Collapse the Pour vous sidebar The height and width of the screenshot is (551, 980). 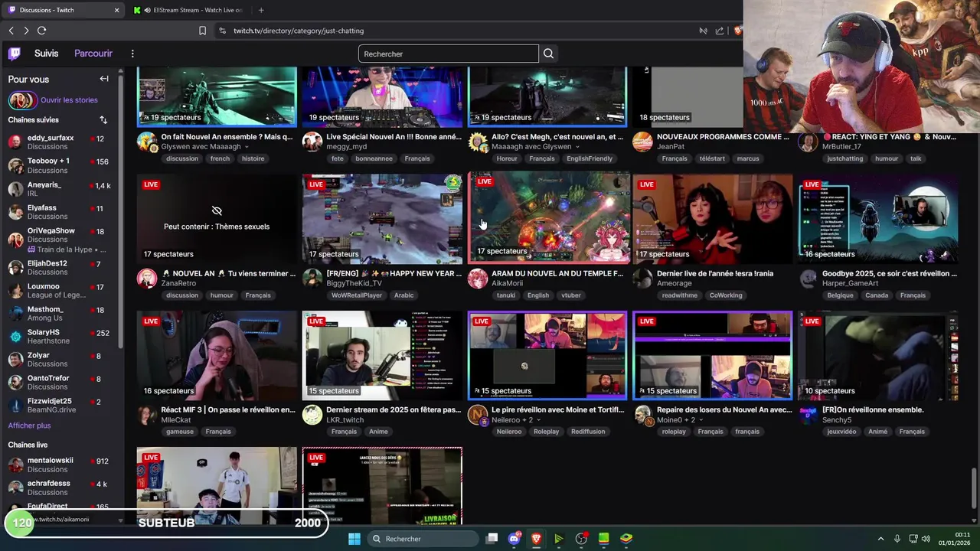104,79
